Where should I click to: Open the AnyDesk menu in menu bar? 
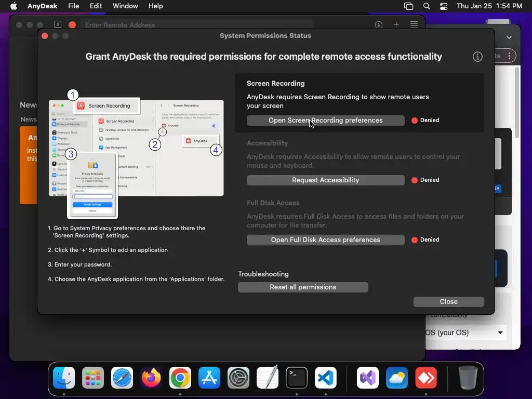(43, 6)
